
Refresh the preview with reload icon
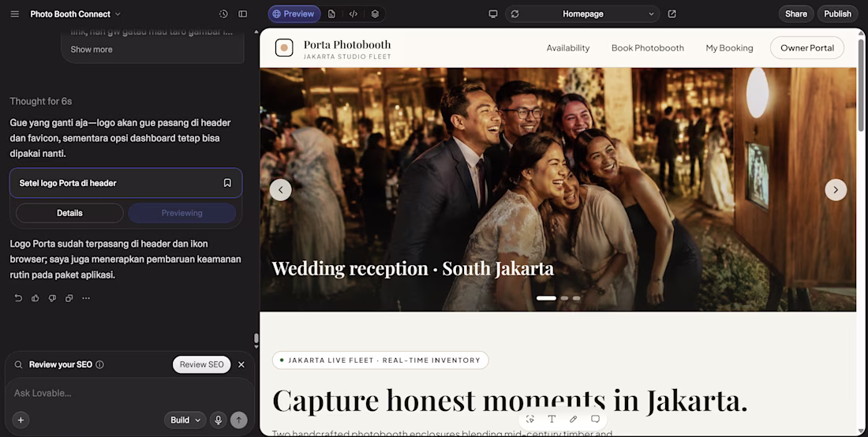(514, 14)
